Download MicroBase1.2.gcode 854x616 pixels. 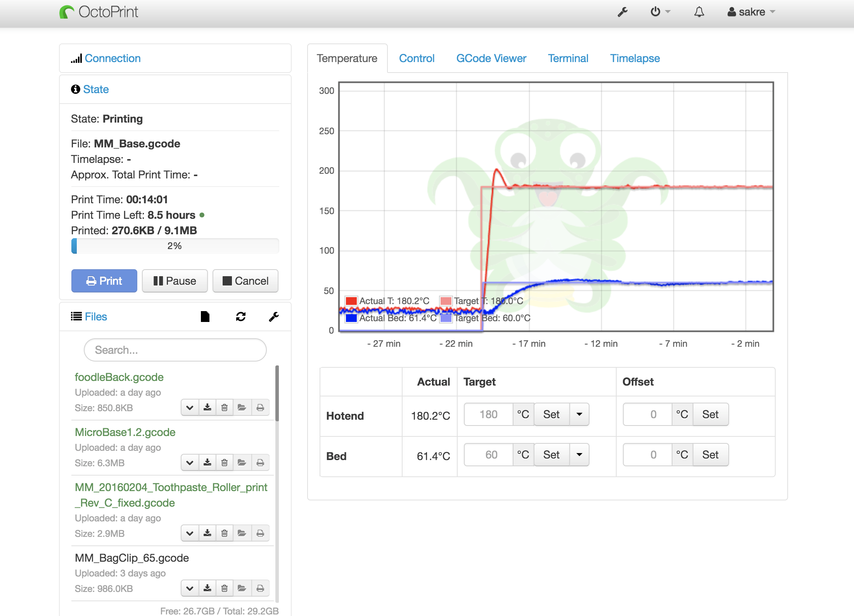pyautogui.click(x=207, y=463)
